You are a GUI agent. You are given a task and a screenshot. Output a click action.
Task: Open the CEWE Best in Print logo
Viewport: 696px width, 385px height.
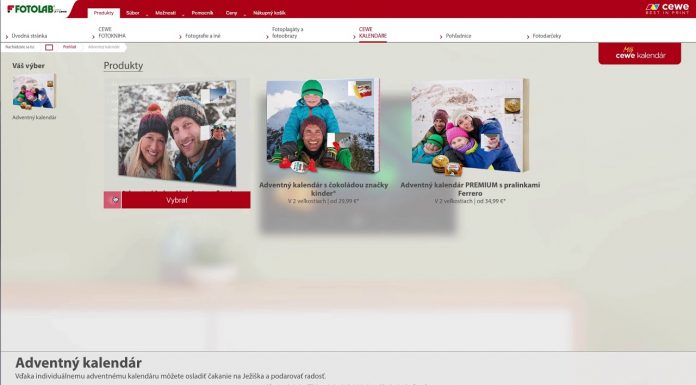(667, 9)
